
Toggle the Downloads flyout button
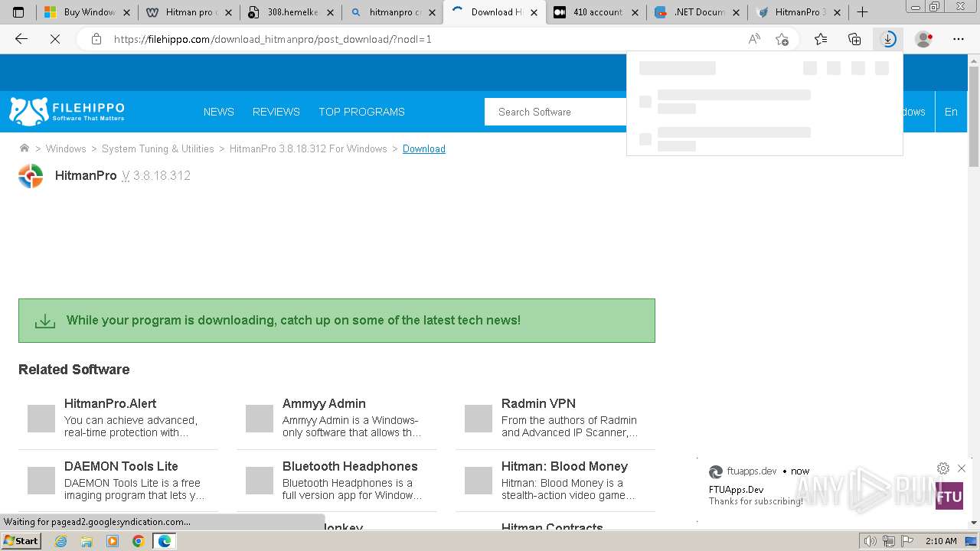pyautogui.click(x=888, y=39)
